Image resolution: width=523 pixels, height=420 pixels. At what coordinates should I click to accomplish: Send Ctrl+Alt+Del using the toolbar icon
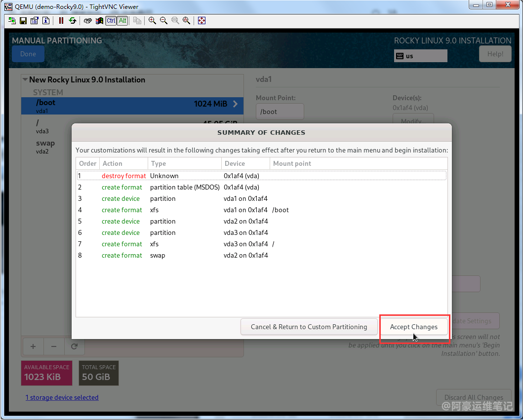tap(87, 21)
